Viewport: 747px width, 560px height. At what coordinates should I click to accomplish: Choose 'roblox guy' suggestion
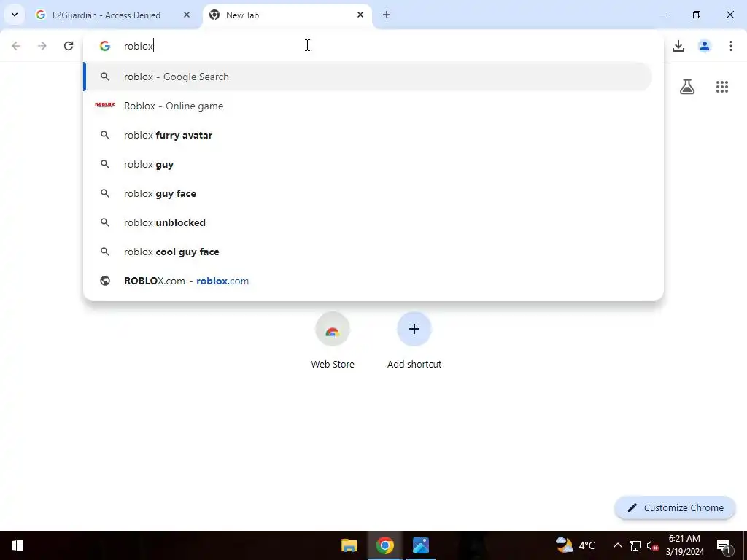(x=368, y=164)
